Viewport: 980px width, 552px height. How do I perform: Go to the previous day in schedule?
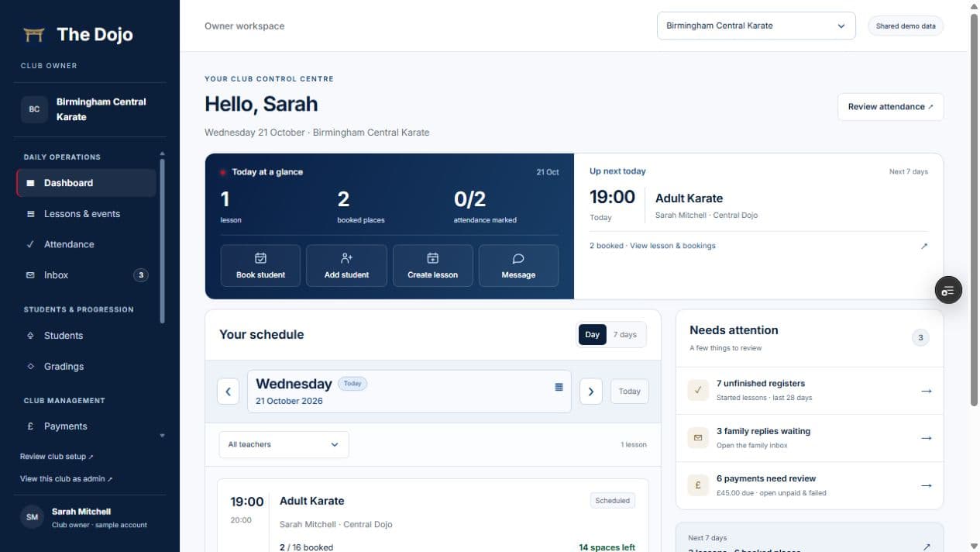(228, 392)
